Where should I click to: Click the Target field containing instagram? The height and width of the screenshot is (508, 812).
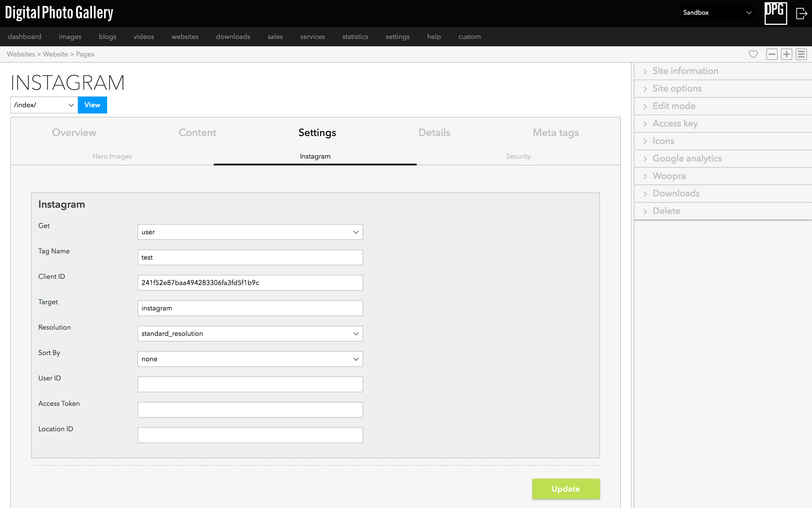tap(250, 308)
